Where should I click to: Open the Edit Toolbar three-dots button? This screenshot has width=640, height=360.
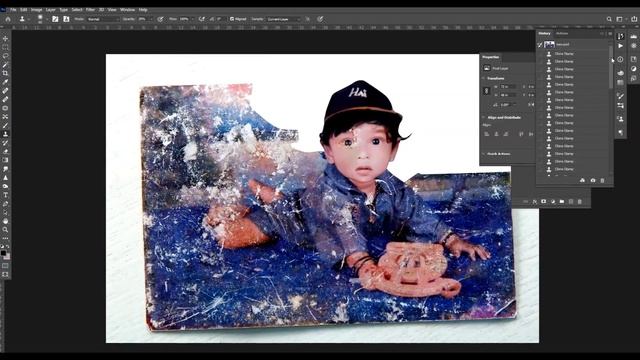(5, 238)
